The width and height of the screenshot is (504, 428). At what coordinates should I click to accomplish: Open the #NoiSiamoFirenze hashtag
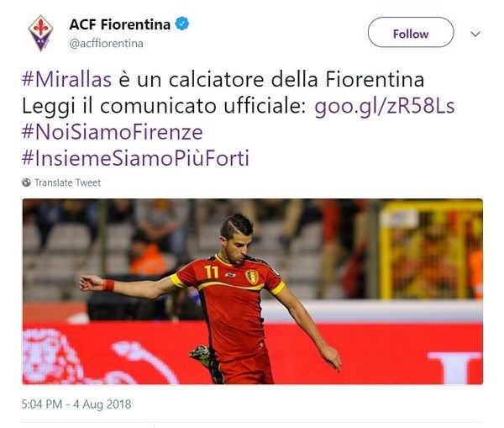pyautogui.click(x=113, y=132)
